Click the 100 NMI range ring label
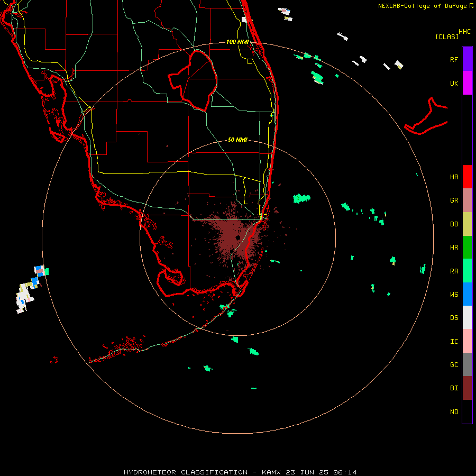Image resolution: width=476 pixels, height=476 pixels. pos(237,42)
